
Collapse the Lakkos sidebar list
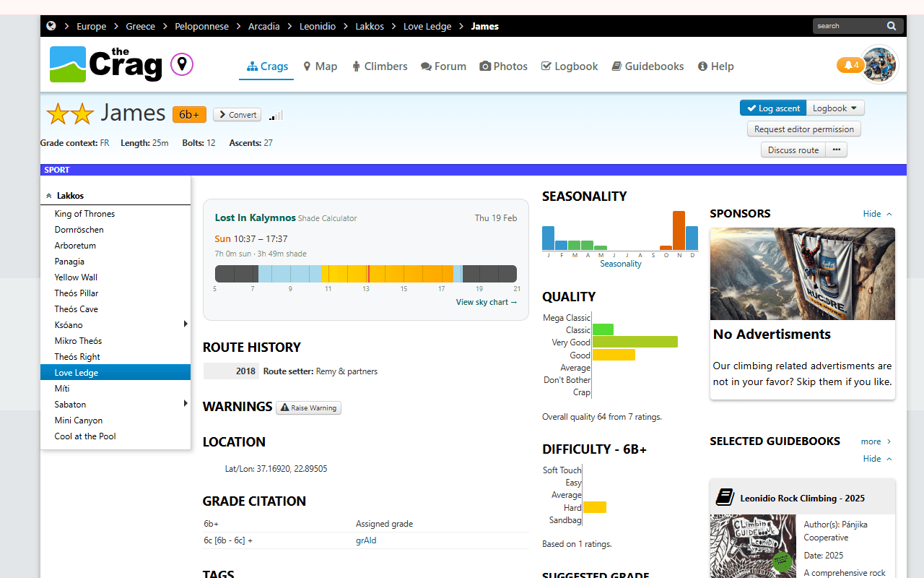pyautogui.click(x=49, y=196)
